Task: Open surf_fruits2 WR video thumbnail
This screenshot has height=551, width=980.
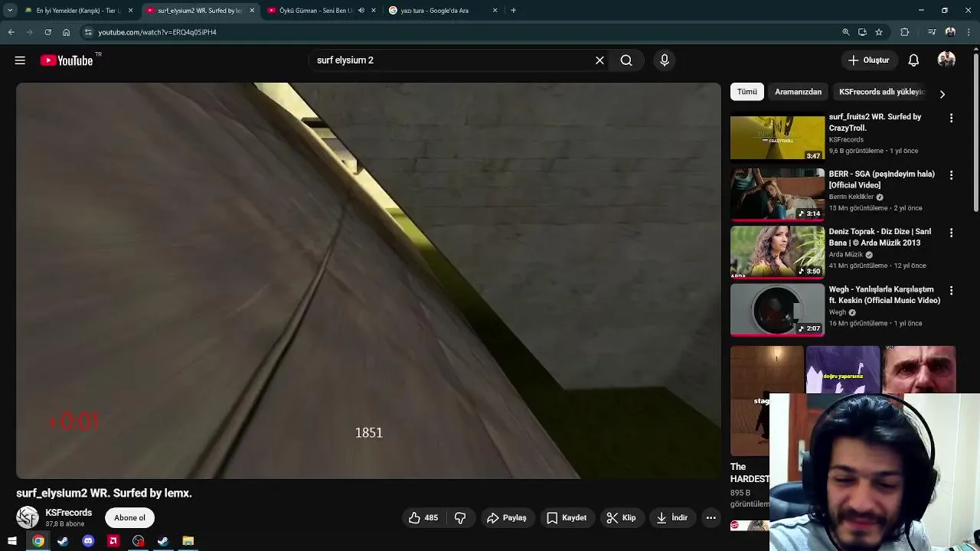Action: 777,138
